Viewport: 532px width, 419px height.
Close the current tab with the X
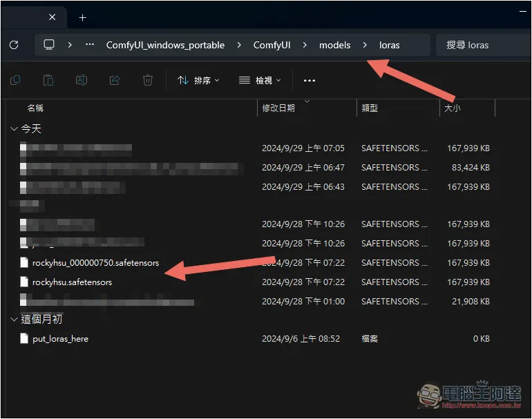click(53, 17)
